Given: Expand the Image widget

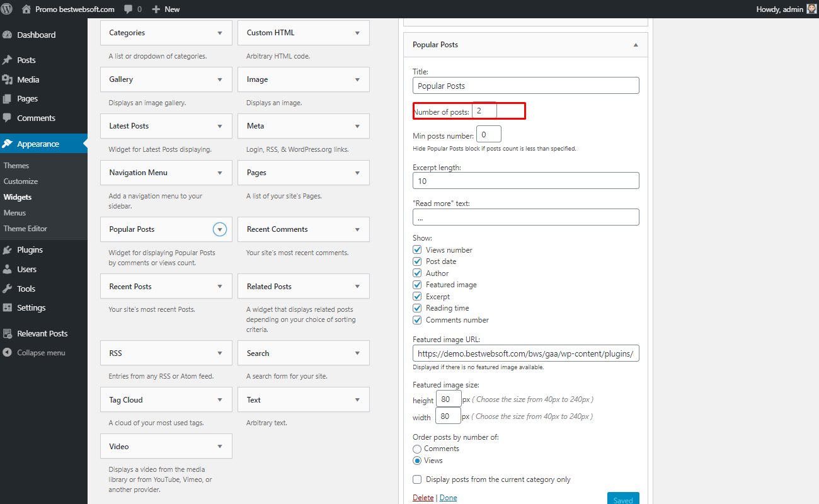Looking at the screenshot, I should [357, 79].
